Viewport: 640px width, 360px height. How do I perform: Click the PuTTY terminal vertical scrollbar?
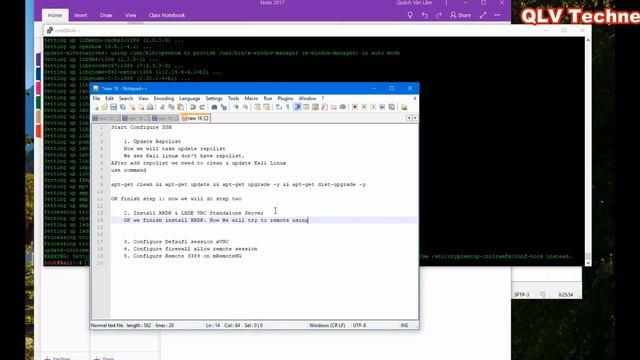(x=588, y=151)
